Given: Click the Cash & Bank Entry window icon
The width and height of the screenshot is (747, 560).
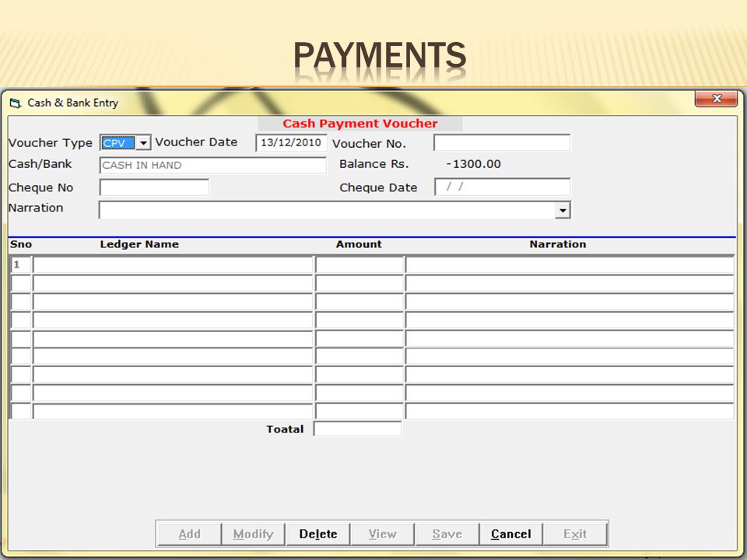Looking at the screenshot, I should (x=16, y=103).
